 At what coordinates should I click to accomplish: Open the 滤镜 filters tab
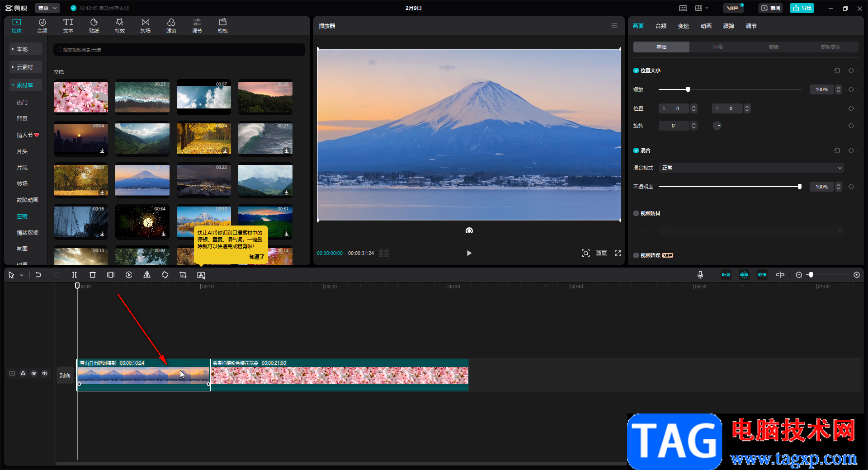171,26
